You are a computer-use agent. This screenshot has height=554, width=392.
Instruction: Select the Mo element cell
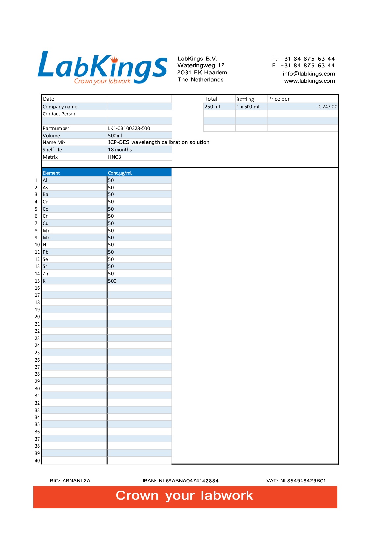tap(74, 238)
